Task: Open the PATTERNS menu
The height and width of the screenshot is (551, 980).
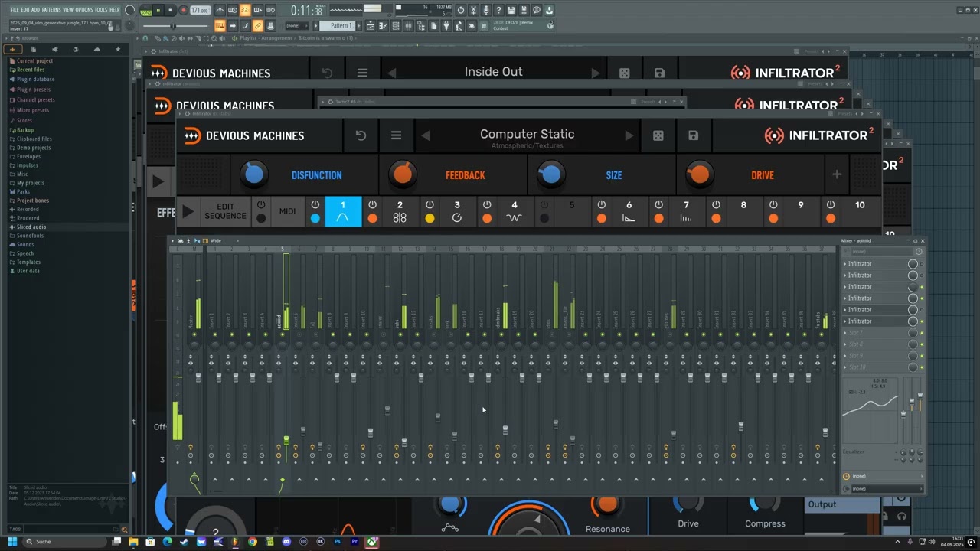Action: pyautogui.click(x=51, y=10)
